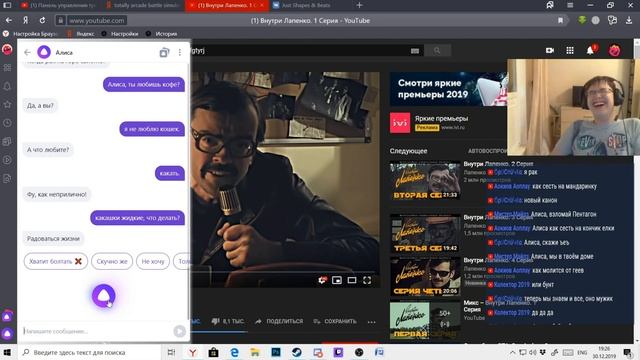The height and width of the screenshot is (360, 640).
Task: Switch the video to theater mode
Action: (352, 280)
